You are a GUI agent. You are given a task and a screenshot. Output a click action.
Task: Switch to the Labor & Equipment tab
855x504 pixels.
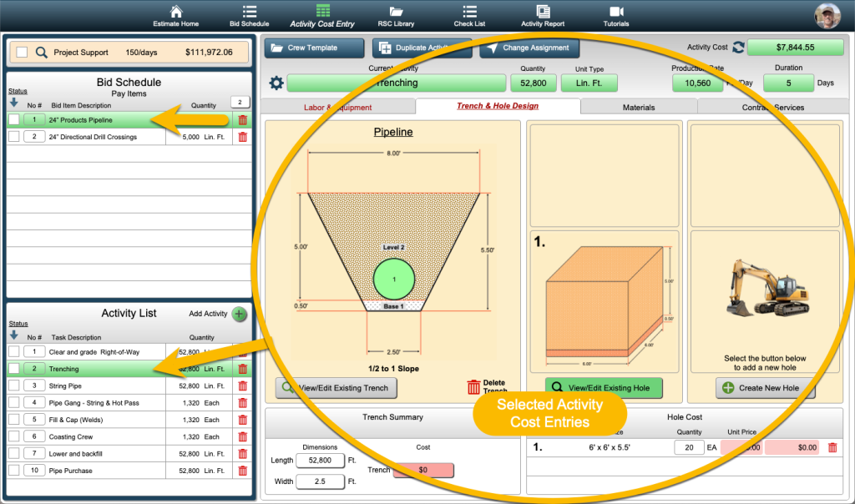pyautogui.click(x=338, y=107)
